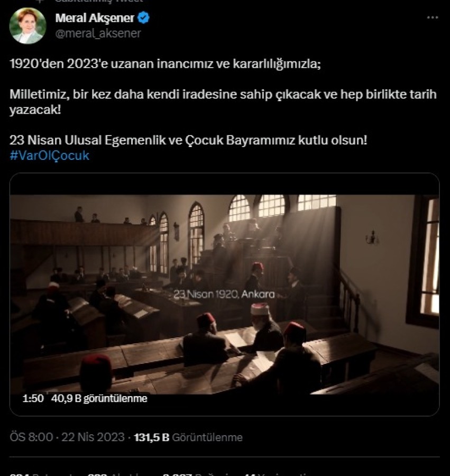The image size is (450, 476).
Task: Click the 1:50 video duration label
Action: click(x=33, y=399)
